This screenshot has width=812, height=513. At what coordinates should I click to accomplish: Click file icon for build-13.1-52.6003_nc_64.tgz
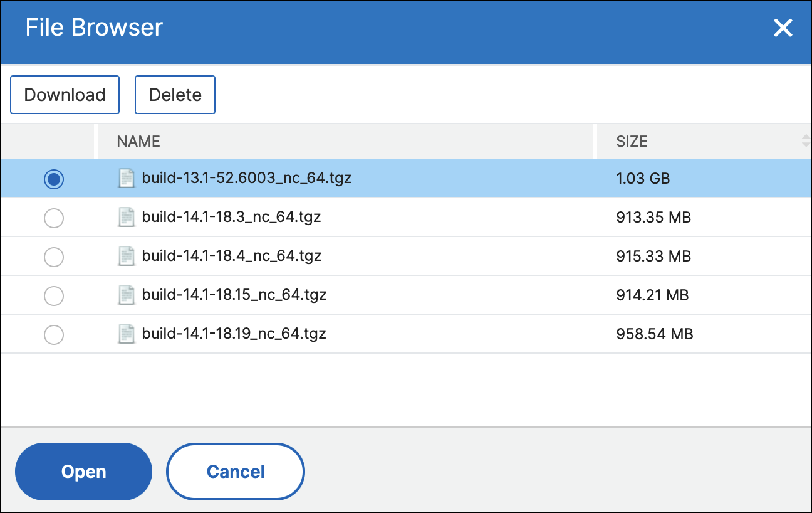pyautogui.click(x=127, y=179)
